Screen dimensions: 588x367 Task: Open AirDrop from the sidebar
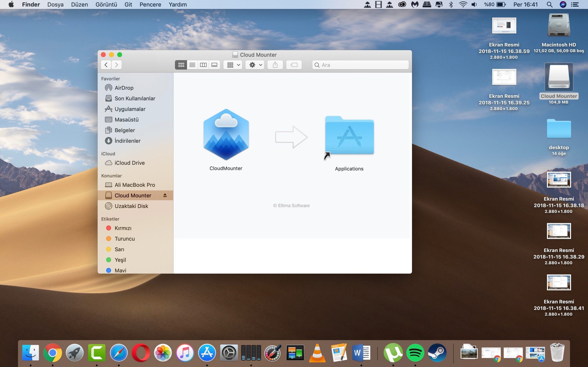coord(124,88)
